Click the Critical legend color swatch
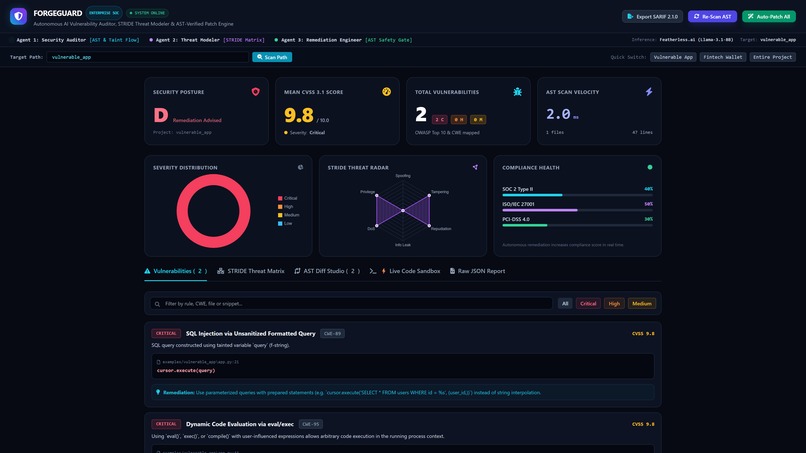This screenshot has width=806, height=453. (280, 198)
